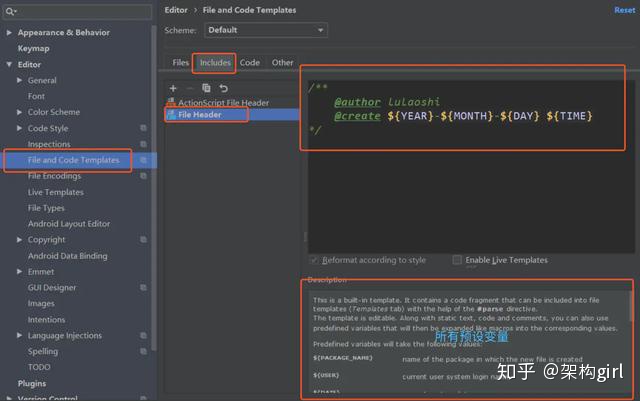640x401 pixels.
Task: Click the Reset to default undo icon
Action: pos(223,88)
